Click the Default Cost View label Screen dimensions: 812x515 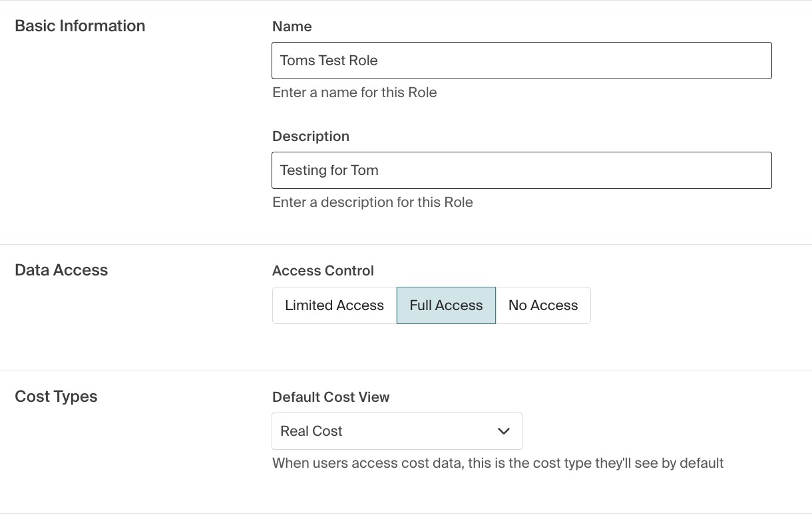[x=331, y=397]
